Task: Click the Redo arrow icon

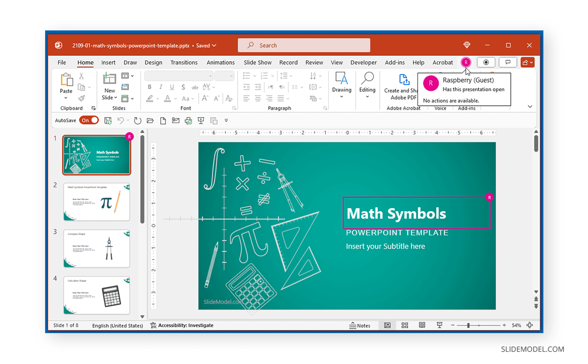Action: point(138,121)
